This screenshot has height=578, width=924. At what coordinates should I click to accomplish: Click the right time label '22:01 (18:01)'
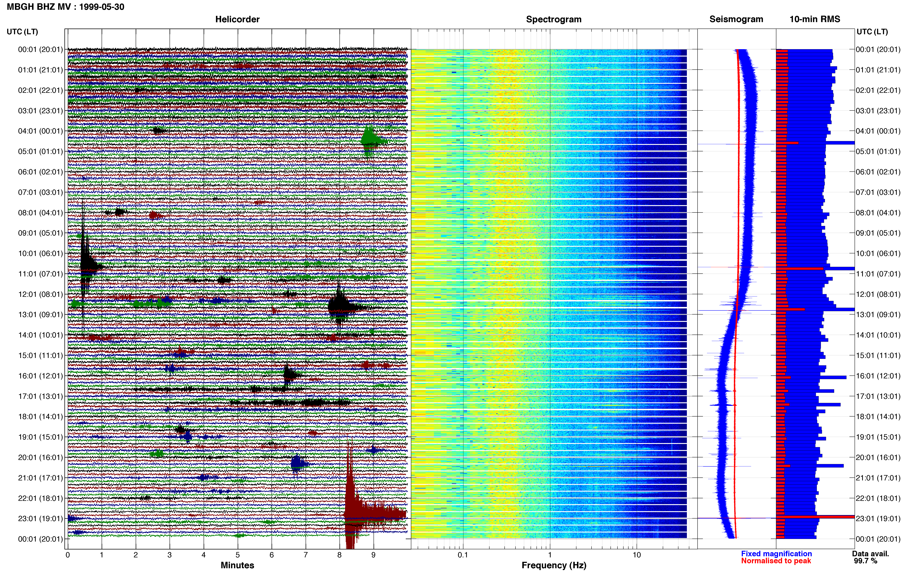(x=878, y=498)
